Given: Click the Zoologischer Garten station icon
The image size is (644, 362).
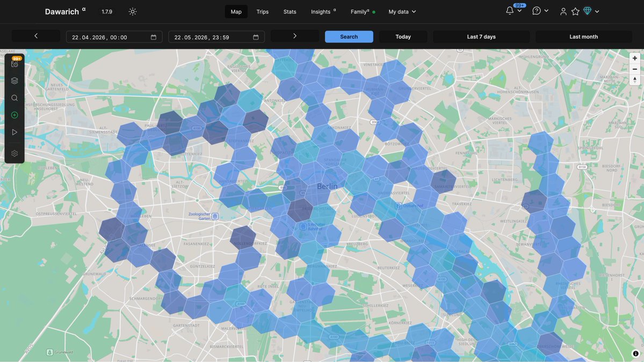Looking at the screenshot, I should point(215,216).
